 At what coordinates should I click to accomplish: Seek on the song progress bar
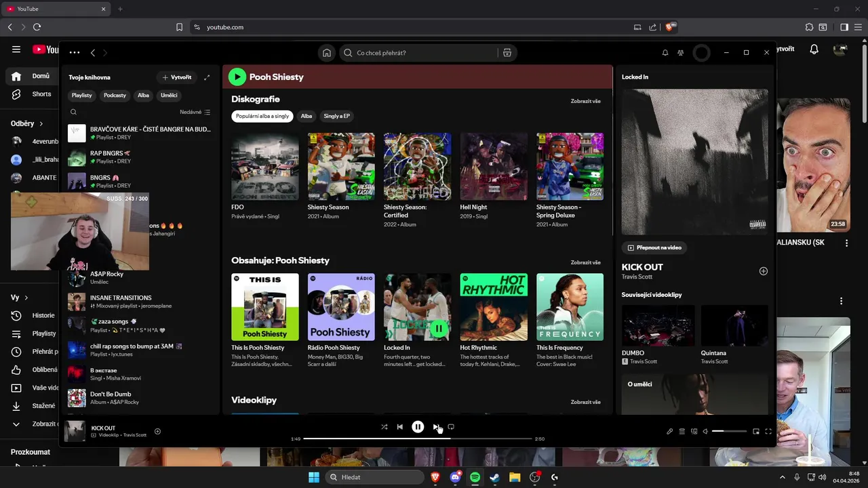point(418,439)
